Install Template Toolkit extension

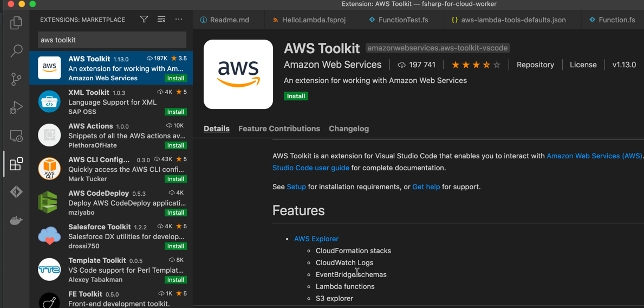click(176, 280)
